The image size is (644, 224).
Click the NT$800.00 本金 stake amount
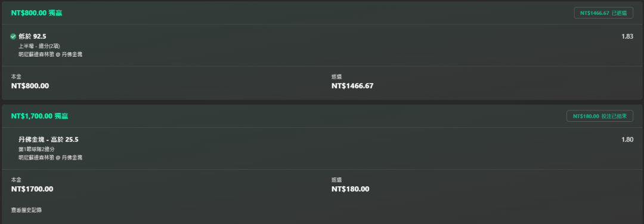[x=30, y=86]
